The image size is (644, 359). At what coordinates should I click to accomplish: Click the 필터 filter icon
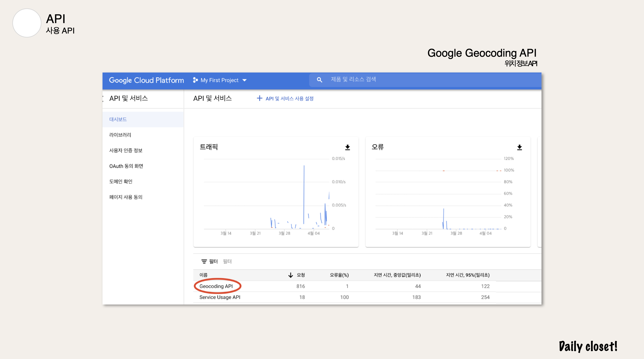pos(204,261)
